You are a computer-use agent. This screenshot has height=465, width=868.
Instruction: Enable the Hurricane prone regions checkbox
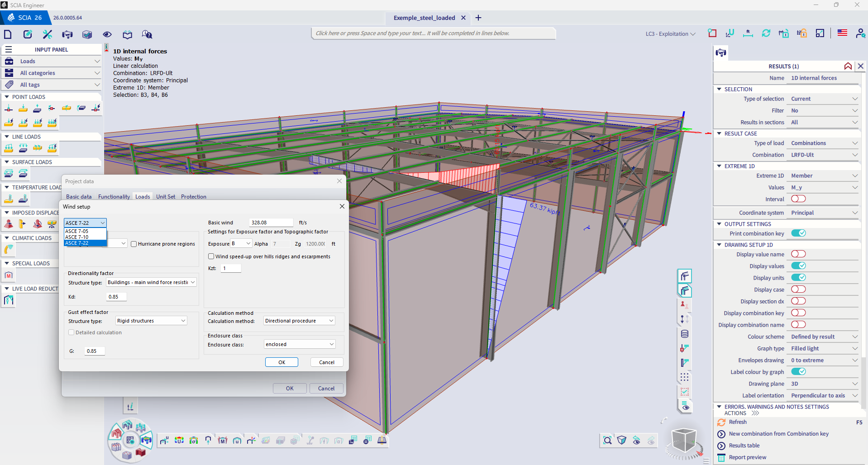[134, 244]
